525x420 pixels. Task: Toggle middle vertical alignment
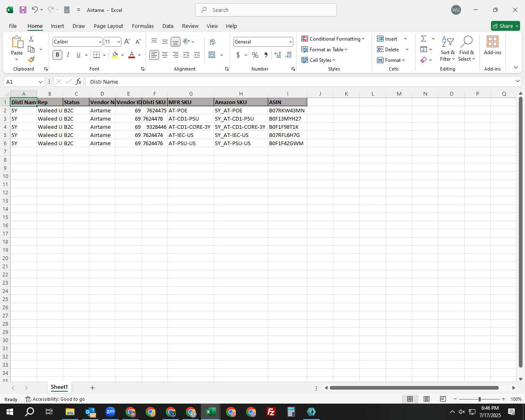click(165, 41)
